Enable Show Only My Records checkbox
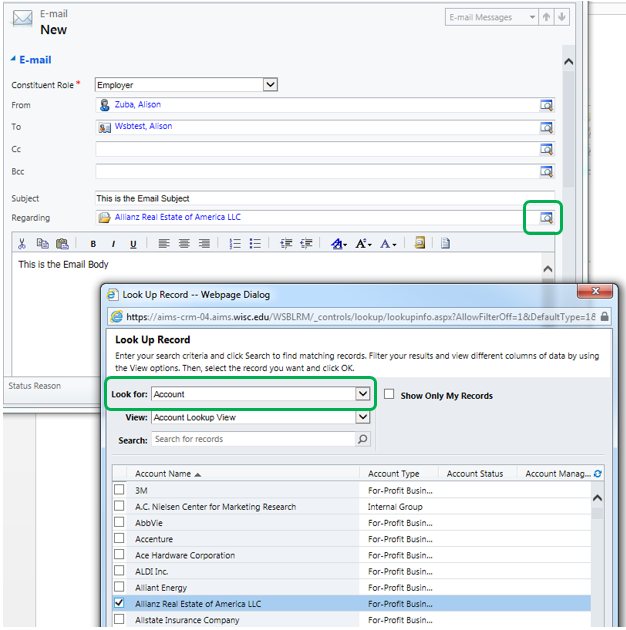The height and width of the screenshot is (630, 626). (x=390, y=395)
